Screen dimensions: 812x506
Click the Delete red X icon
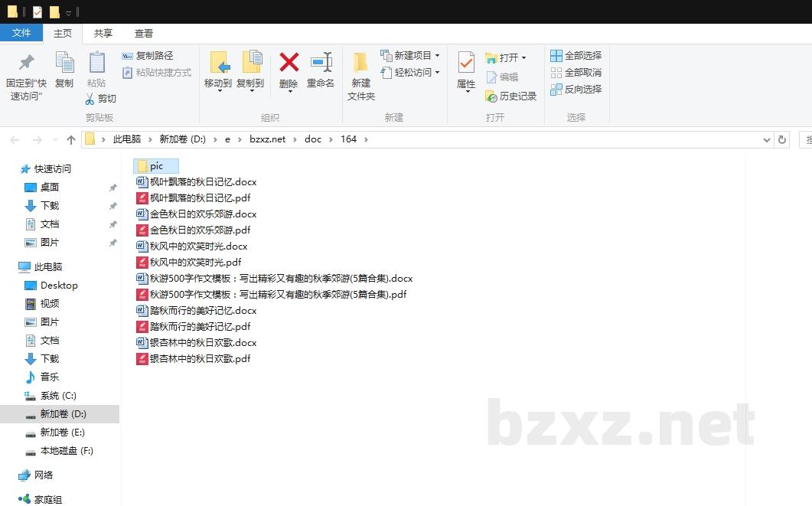(x=289, y=63)
